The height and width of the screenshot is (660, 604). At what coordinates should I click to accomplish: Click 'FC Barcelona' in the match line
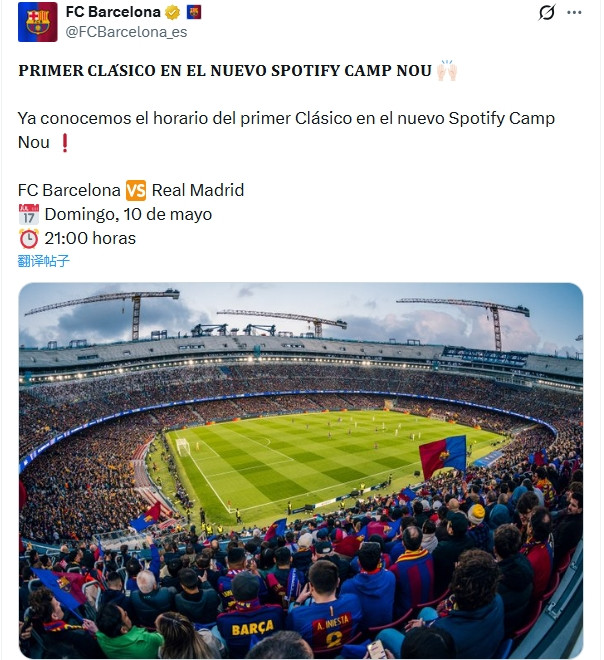pos(69,190)
